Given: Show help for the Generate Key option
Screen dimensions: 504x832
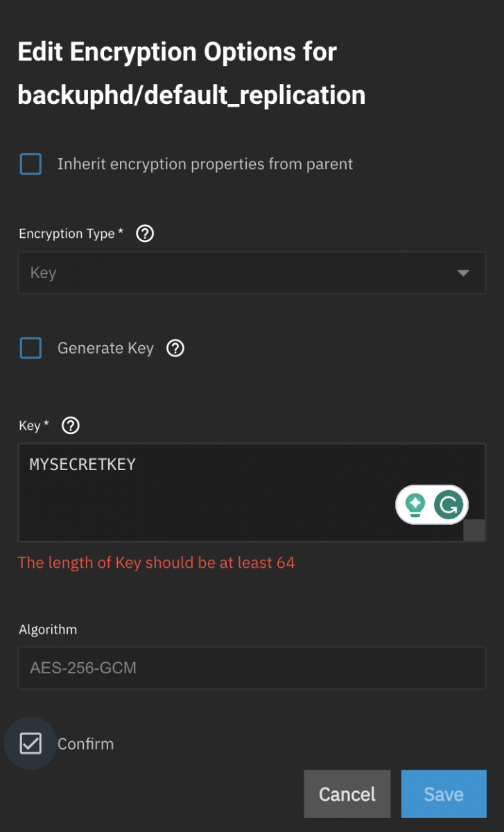Looking at the screenshot, I should coord(176,348).
